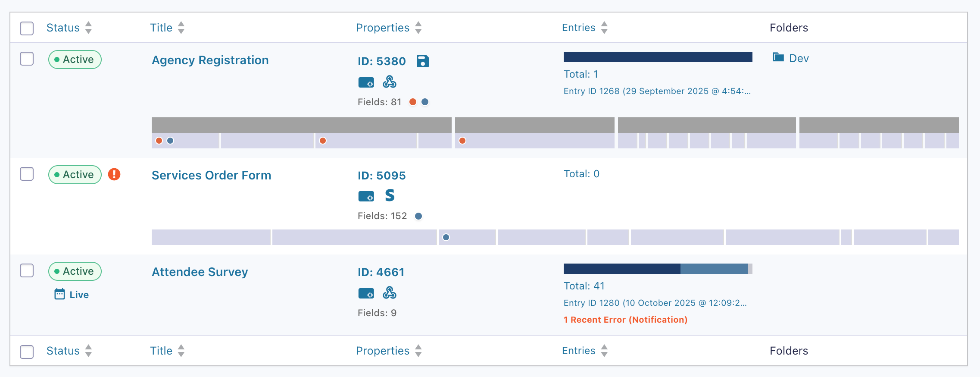Open the 1 Recent Error (Notification) link
The width and height of the screenshot is (980, 377).
(x=625, y=320)
